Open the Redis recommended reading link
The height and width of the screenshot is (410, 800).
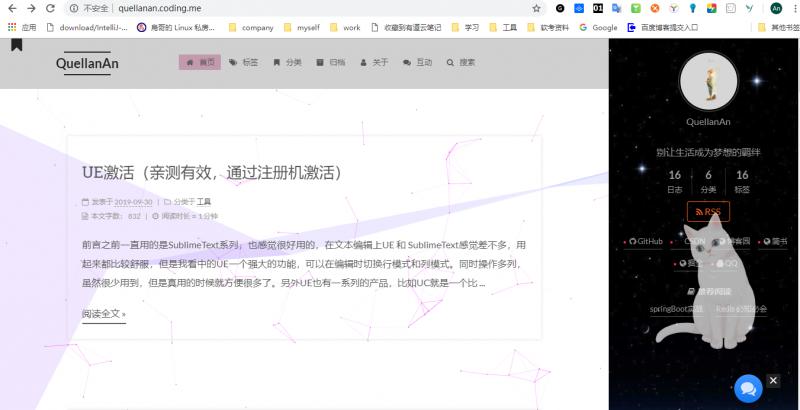pos(741,309)
